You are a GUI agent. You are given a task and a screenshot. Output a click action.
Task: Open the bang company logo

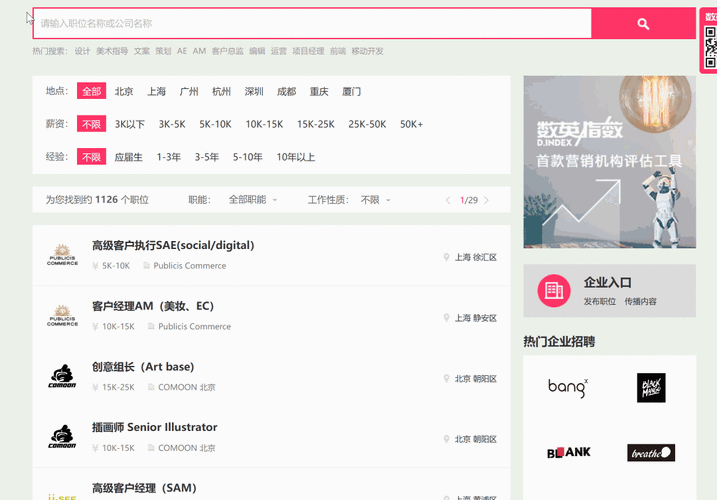tap(568, 388)
